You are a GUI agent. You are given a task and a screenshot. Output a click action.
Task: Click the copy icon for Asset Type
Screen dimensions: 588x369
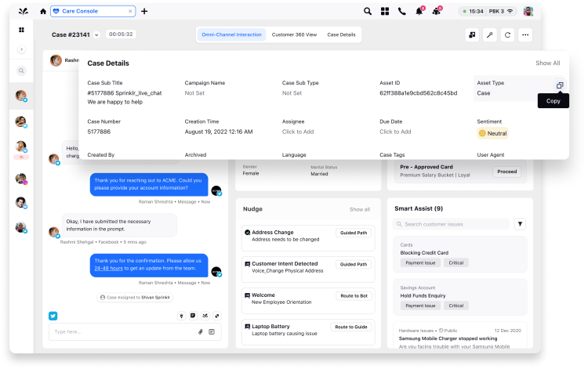tap(560, 85)
